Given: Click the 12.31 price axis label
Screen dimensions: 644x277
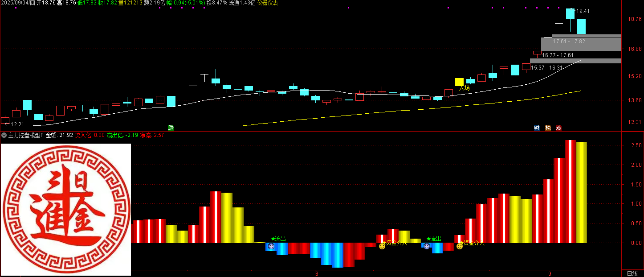Looking at the screenshot, I should click(x=634, y=122).
